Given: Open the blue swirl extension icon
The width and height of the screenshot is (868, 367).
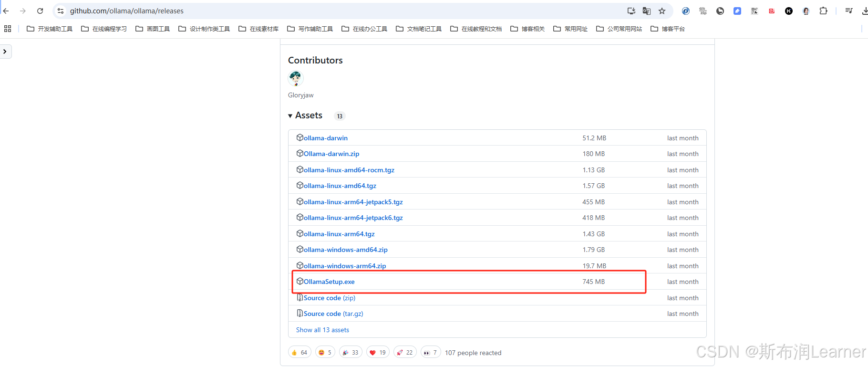Looking at the screenshot, I should (x=686, y=10).
